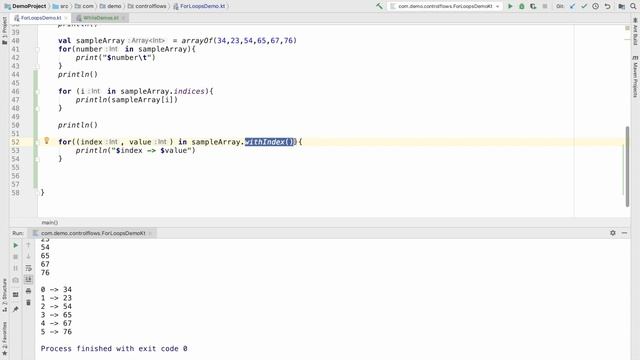The height and width of the screenshot is (360, 640).
Task: Click line number 52 in the gutter
Action: pyautogui.click(x=16, y=142)
